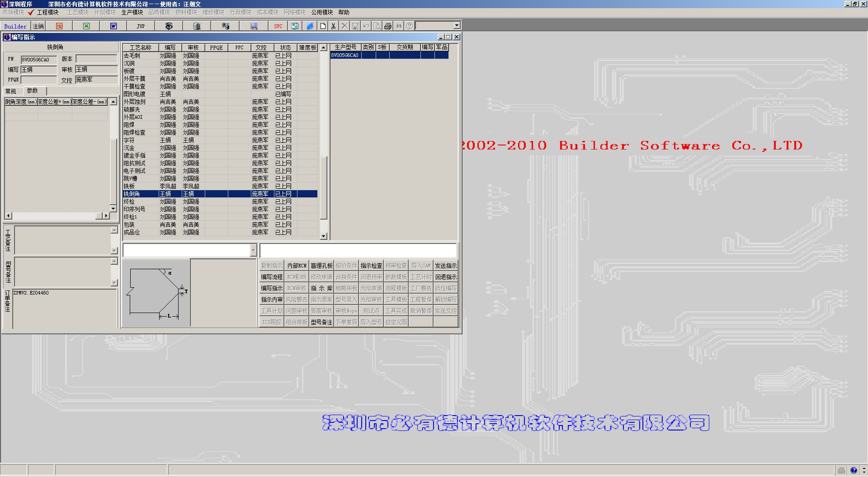This screenshot has height=477, width=868.
Task: Open the toolbar combo box dropdown
Action: pos(457,26)
